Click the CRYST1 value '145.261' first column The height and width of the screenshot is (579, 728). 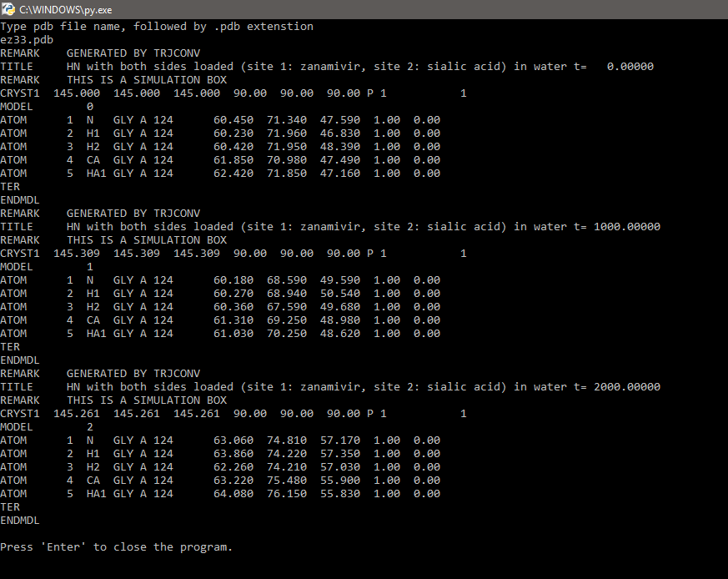pos(77,414)
